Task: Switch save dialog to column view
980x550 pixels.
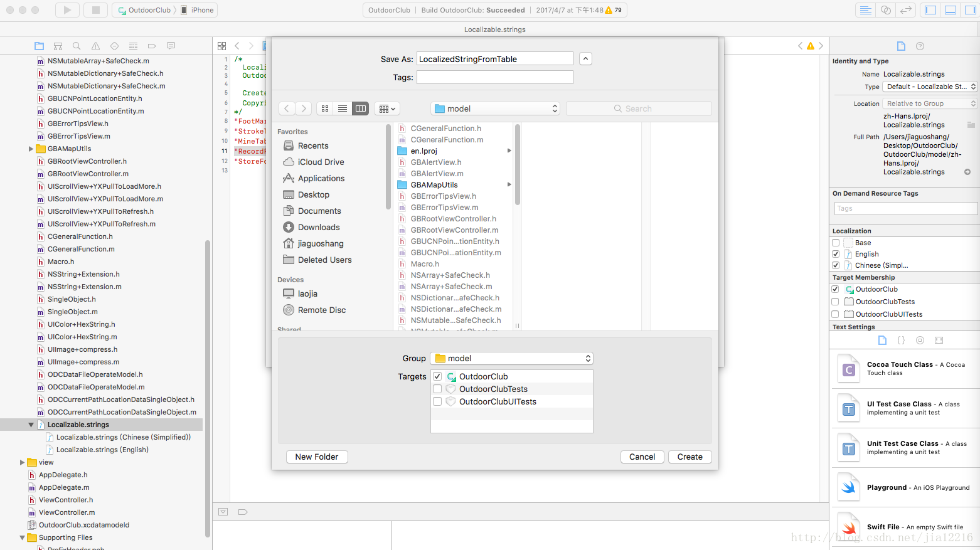Action: pyautogui.click(x=361, y=108)
